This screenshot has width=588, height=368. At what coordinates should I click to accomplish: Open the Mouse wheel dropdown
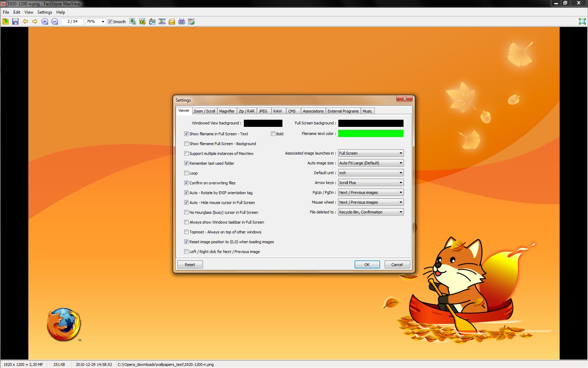tap(371, 202)
